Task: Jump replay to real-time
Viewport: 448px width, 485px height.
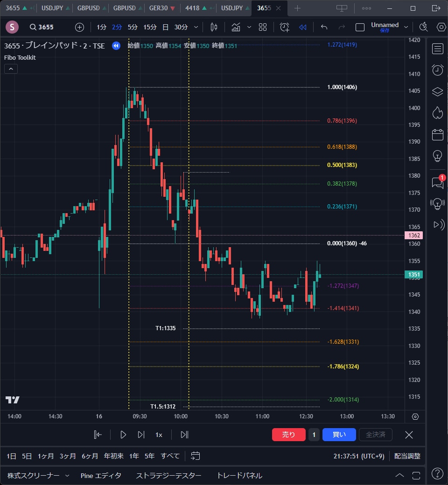Action: click(x=184, y=435)
